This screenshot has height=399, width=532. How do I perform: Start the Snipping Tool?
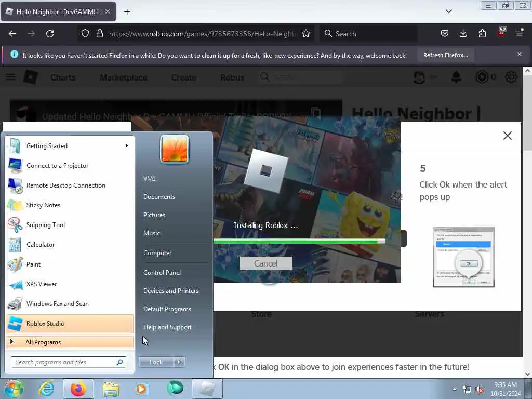point(70,224)
